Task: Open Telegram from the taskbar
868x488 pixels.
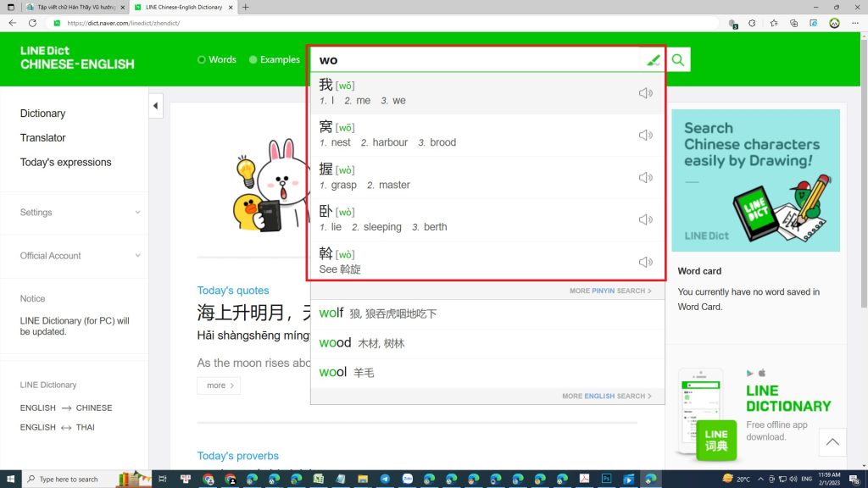Action: (x=385, y=480)
